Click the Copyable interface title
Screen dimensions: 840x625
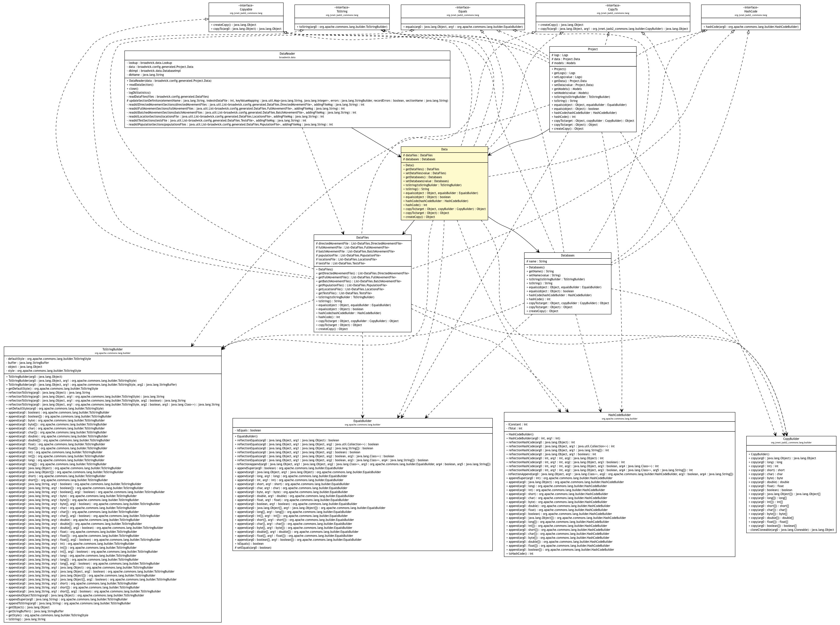[x=246, y=9]
